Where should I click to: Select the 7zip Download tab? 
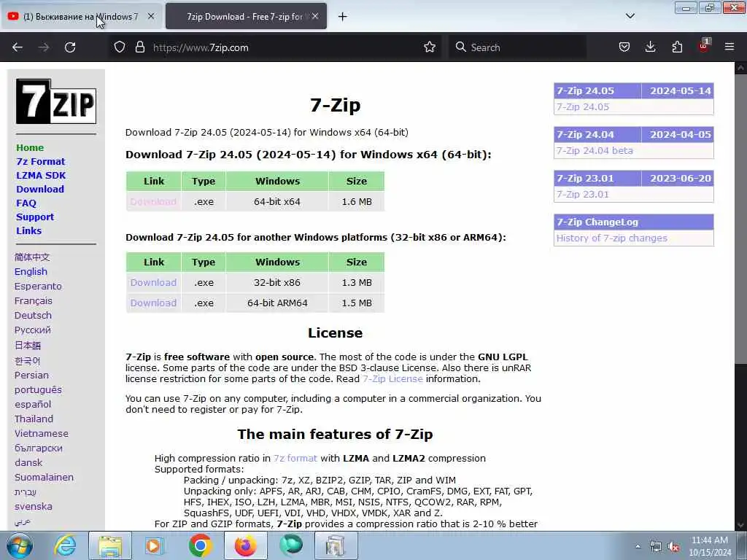[x=246, y=16]
